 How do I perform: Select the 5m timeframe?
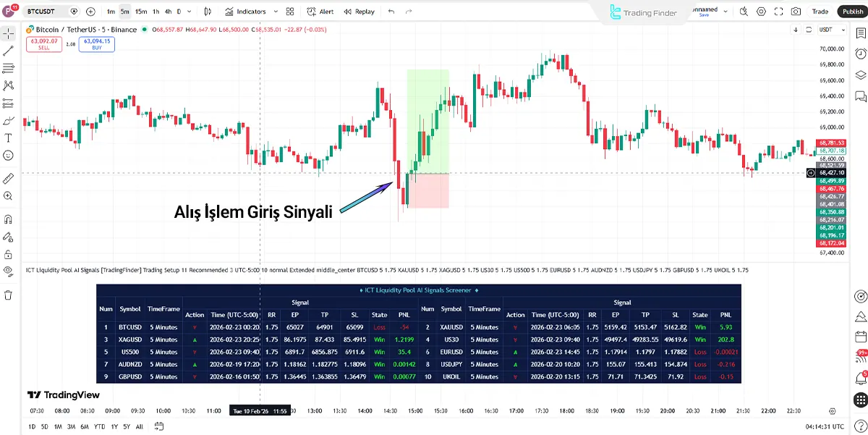[125, 12]
